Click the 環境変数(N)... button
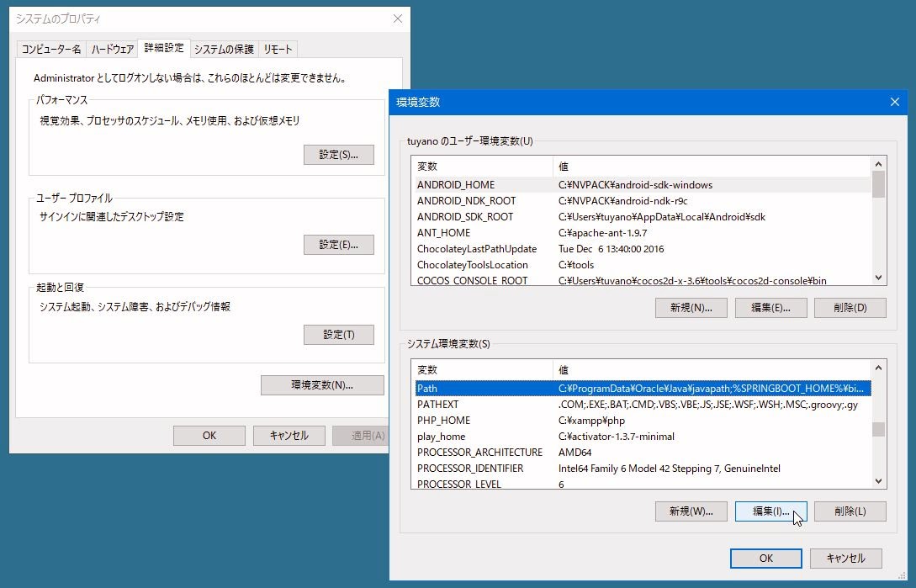Screen dimensions: 916x588 (322, 385)
